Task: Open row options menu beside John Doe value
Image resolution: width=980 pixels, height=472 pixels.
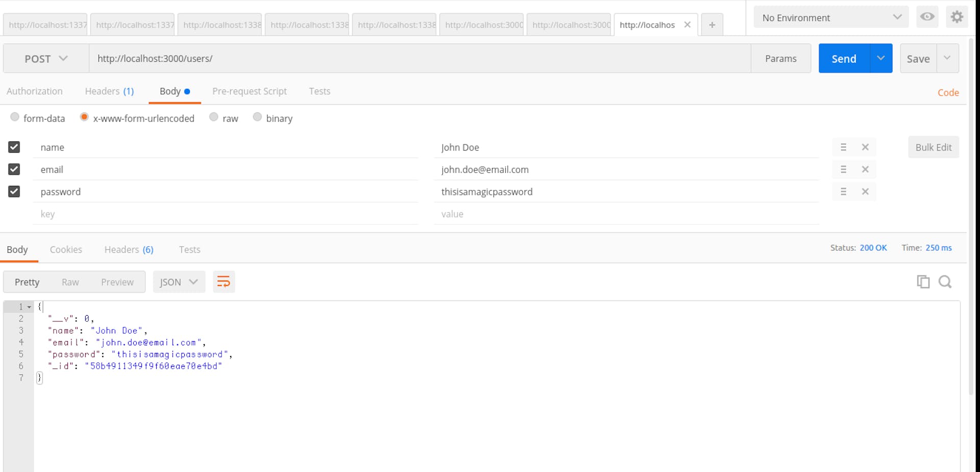Action: pos(843,147)
